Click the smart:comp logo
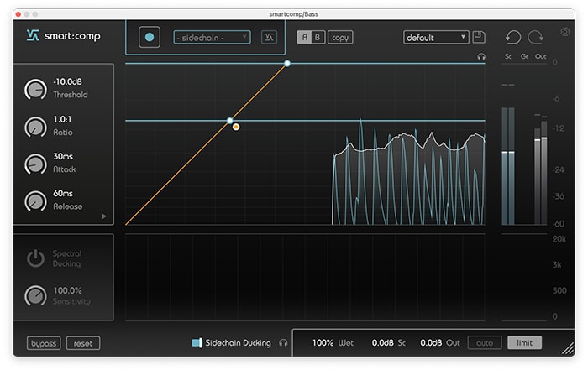This screenshot has height=370, width=588. pyautogui.click(x=63, y=35)
